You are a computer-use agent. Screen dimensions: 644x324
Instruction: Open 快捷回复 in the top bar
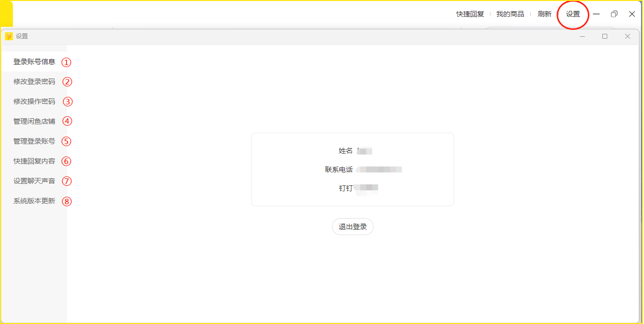[470, 14]
